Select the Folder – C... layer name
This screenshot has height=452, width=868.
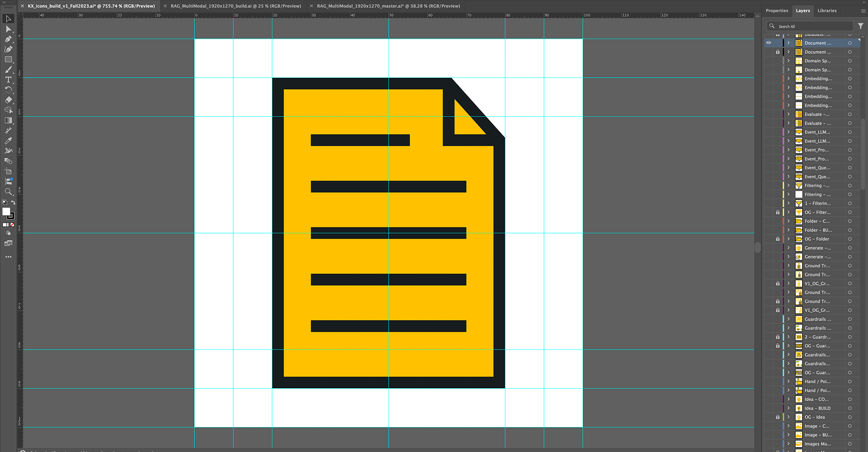[817, 221]
